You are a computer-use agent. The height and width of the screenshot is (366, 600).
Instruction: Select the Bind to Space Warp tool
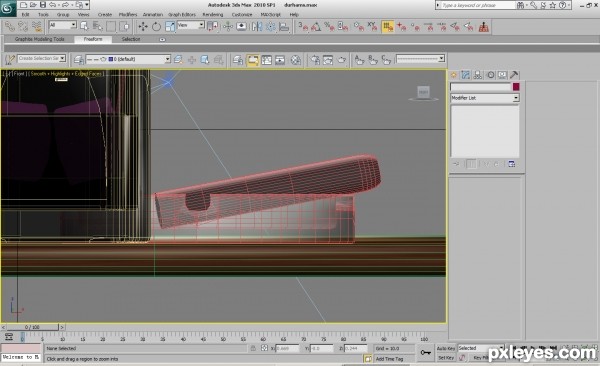tap(37, 26)
